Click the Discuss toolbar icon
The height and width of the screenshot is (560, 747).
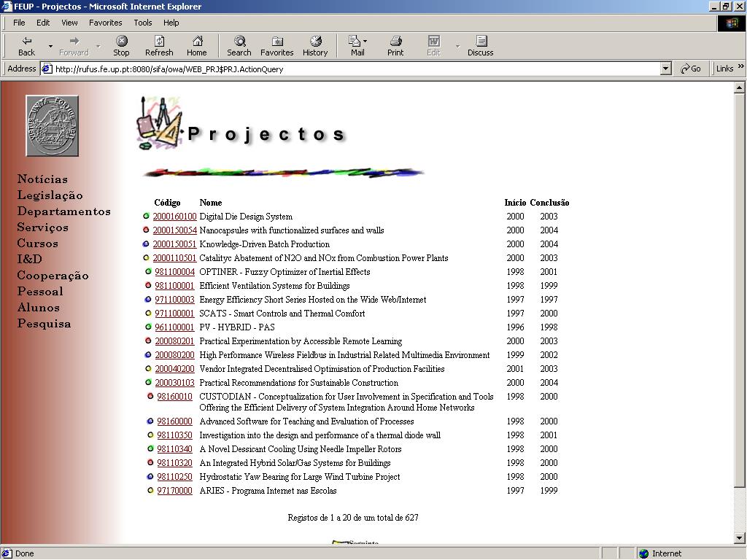click(x=481, y=41)
